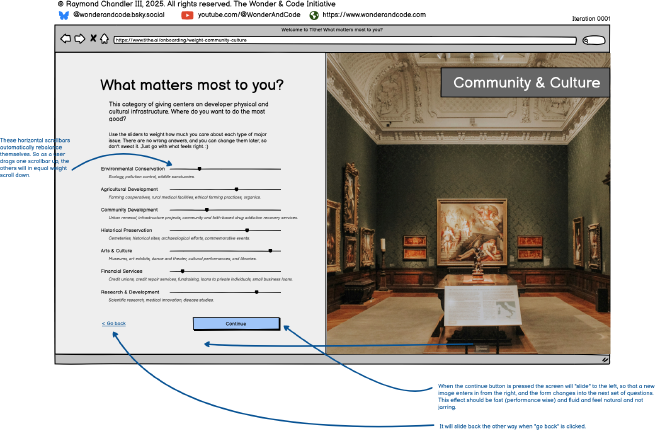Click the "Farming cooperatives" description line
Image resolution: width=660 pixels, height=436 pixels.
click(184, 197)
